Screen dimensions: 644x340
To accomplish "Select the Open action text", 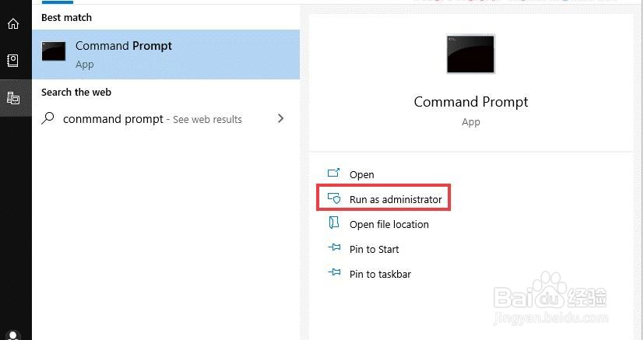I will pyautogui.click(x=362, y=175).
